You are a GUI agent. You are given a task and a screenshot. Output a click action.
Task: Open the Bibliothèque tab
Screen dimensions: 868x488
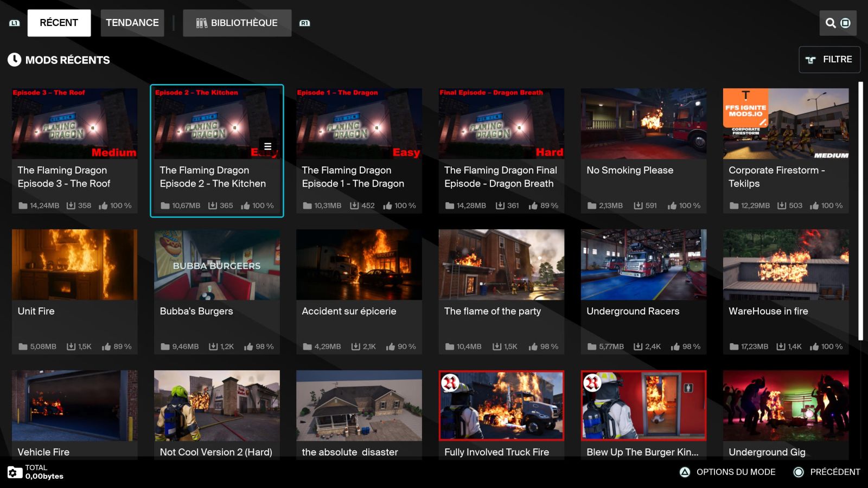tap(237, 23)
